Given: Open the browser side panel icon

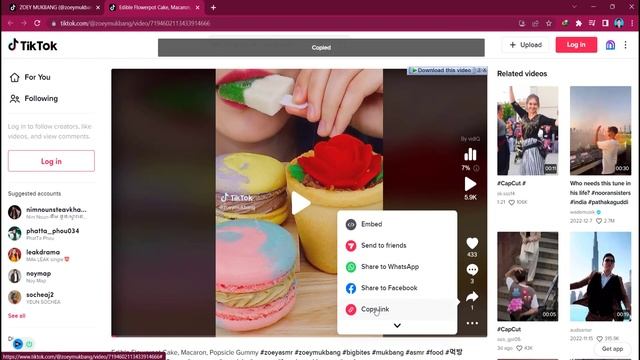Looking at the screenshot, I should (605, 23).
